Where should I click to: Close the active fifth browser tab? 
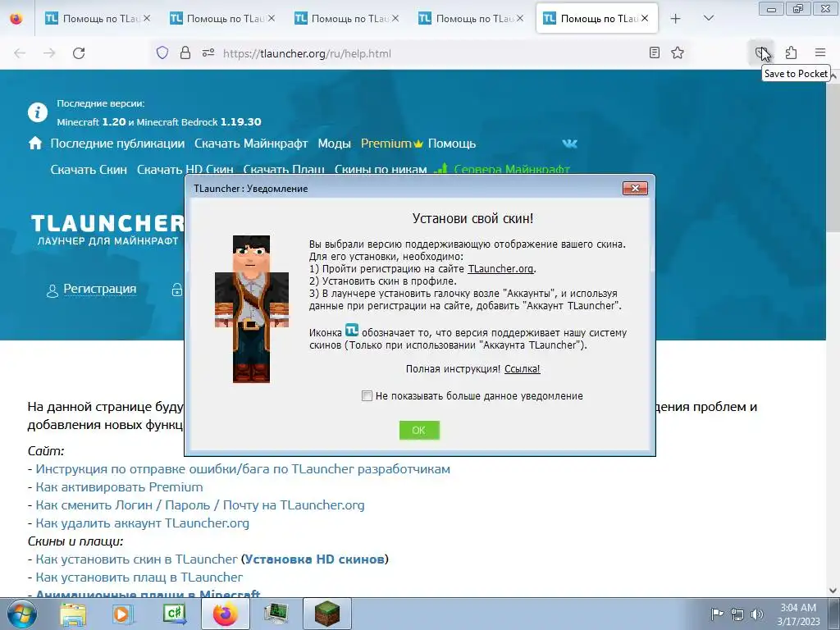645,18
